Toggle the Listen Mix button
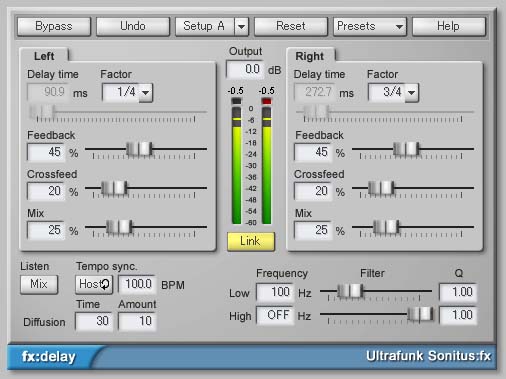Viewport: 506px width, 379px height. click(x=39, y=284)
